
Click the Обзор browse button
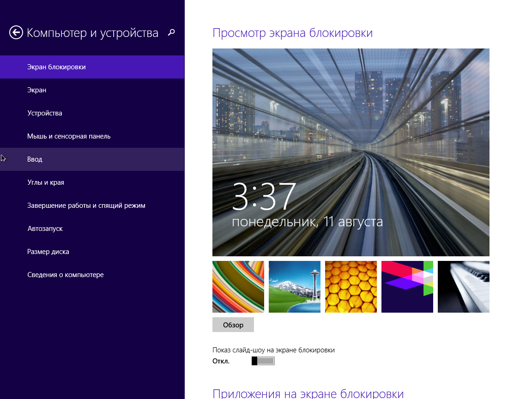[233, 325]
